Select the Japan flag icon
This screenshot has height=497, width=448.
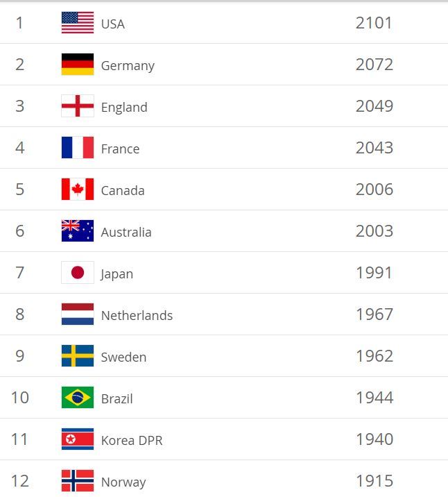point(78,272)
